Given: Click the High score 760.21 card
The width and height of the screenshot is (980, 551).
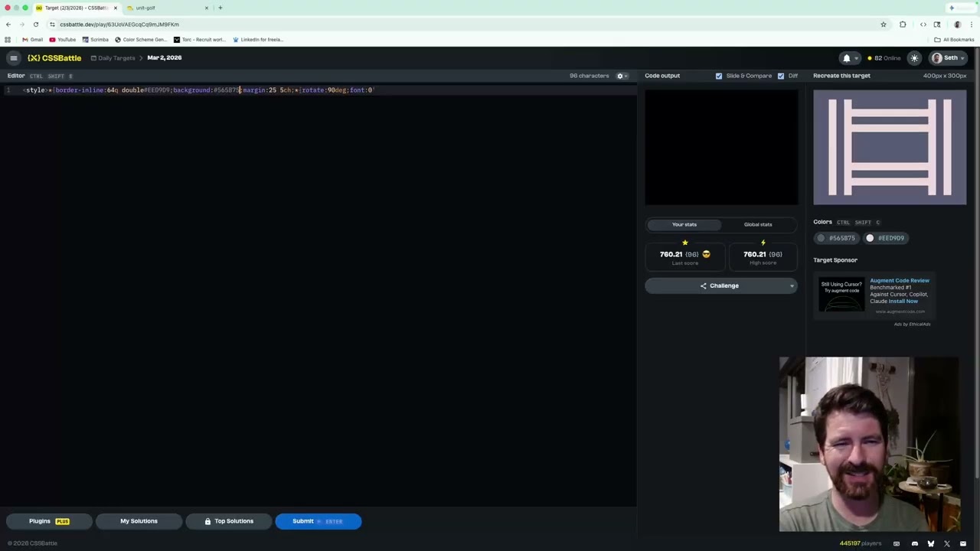Looking at the screenshot, I should click(x=763, y=256).
